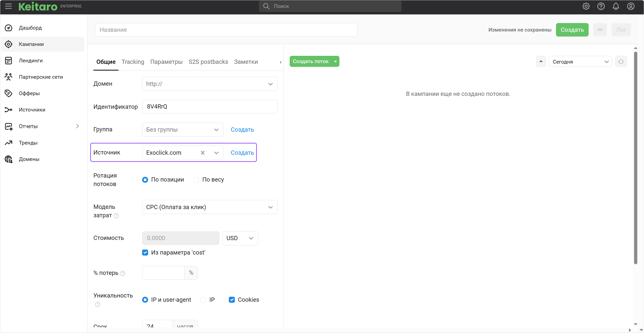Click the Landings page icon
The height and width of the screenshot is (333, 644).
(8, 60)
